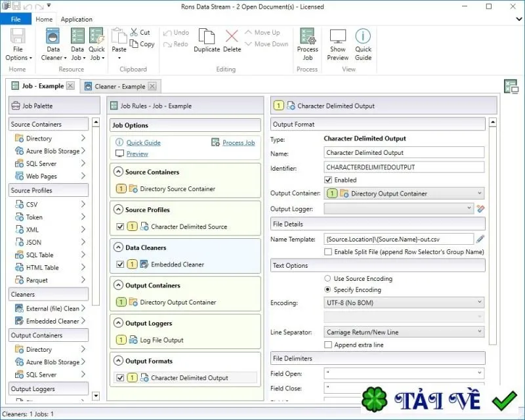Click the Output Logger clear icon
The width and height of the screenshot is (525, 420).
click(x=480, y=209)
